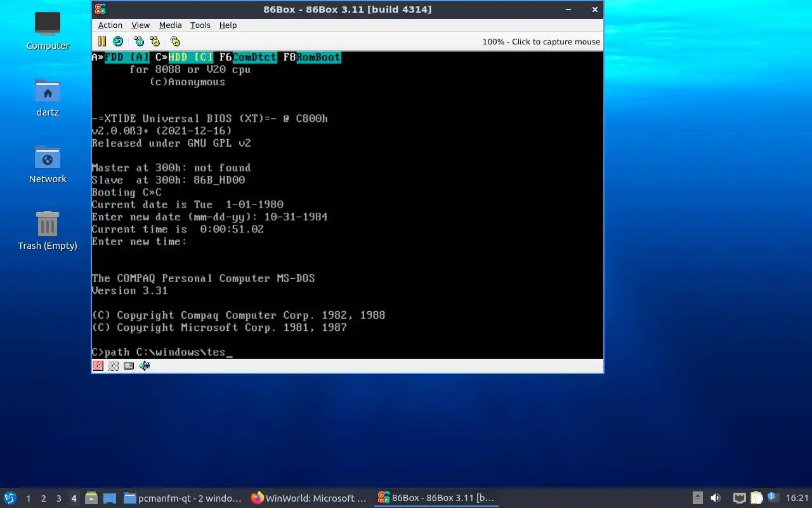Viewport: 812px width, 508px height.
Task: Click the sound speaker status icon
Action: click(145, 366)
